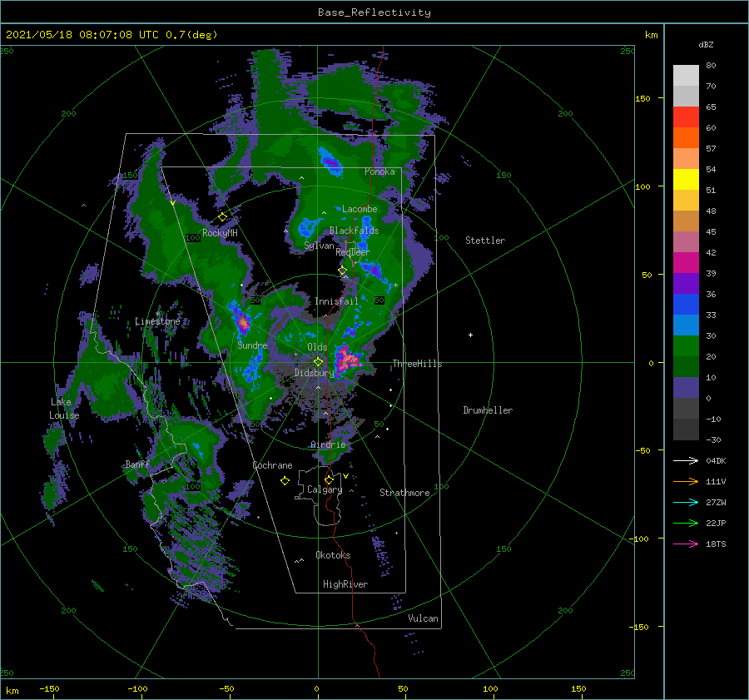The height and width of the screenshot is (700, 749).
Task: Click the Limestone label
Action: [x=157, y=321]
